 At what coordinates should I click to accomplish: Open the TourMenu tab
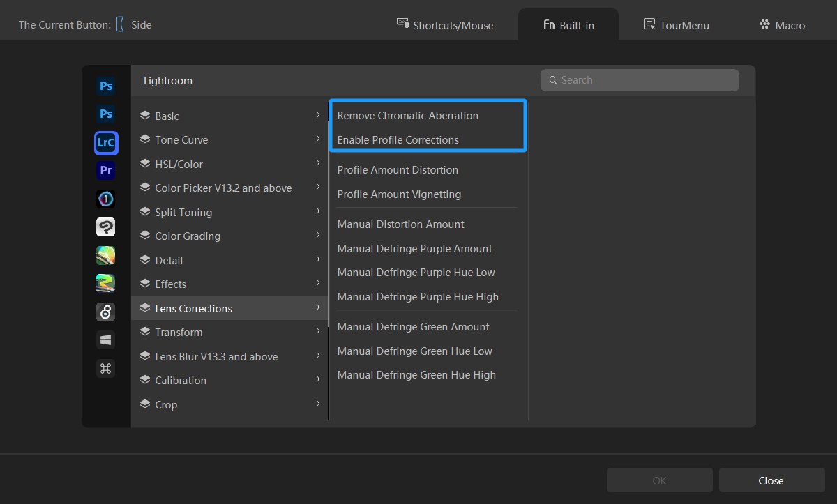pos(677,24)
